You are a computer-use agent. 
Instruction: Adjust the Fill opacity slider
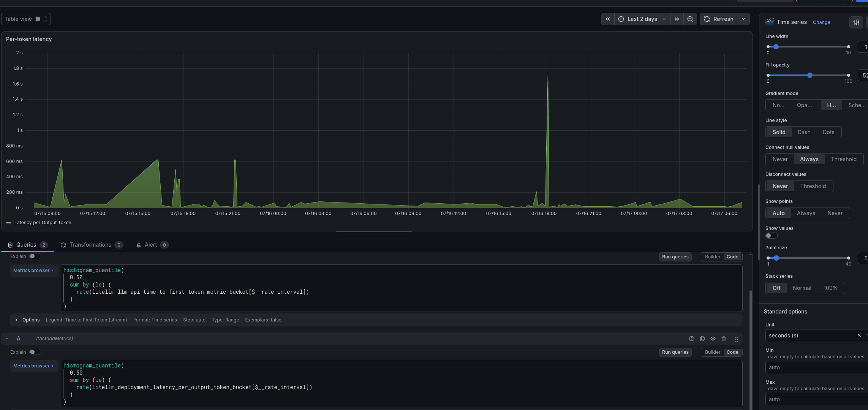coord(808,75)
